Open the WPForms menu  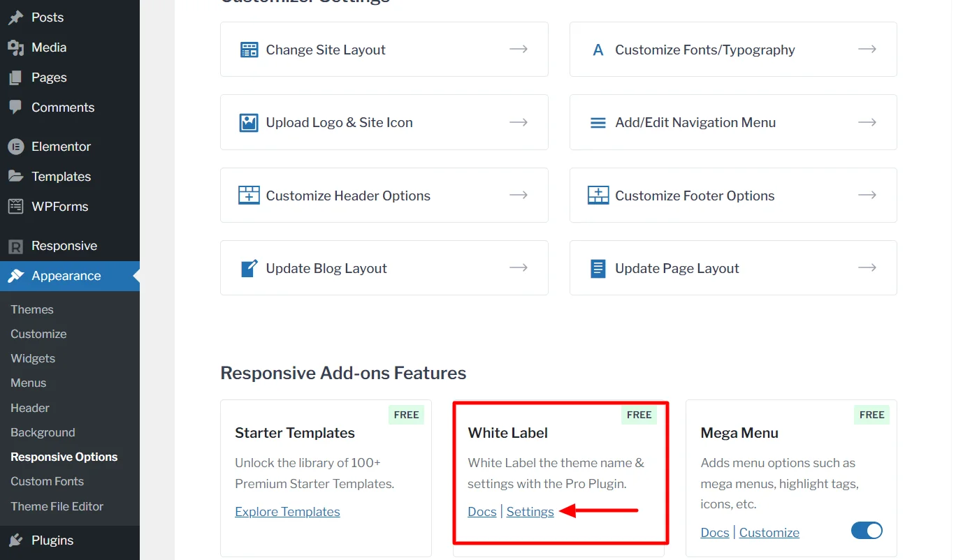tap(70, 207)
